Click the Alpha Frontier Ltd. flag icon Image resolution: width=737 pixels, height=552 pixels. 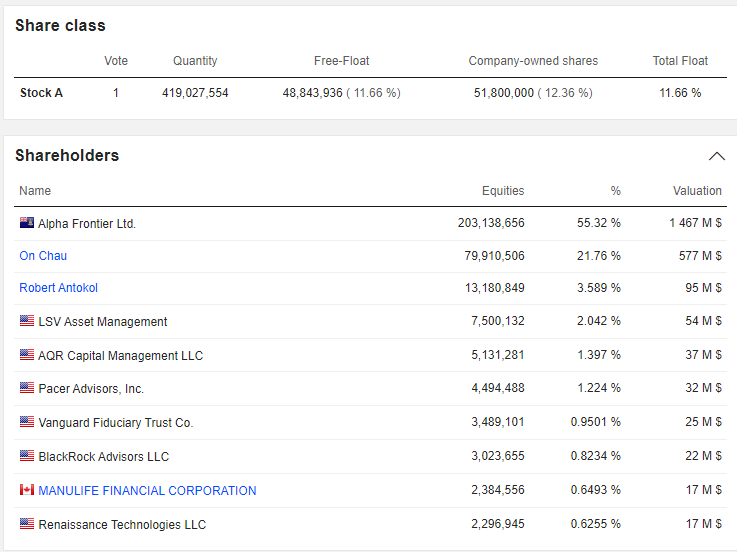tap(27, 222)
